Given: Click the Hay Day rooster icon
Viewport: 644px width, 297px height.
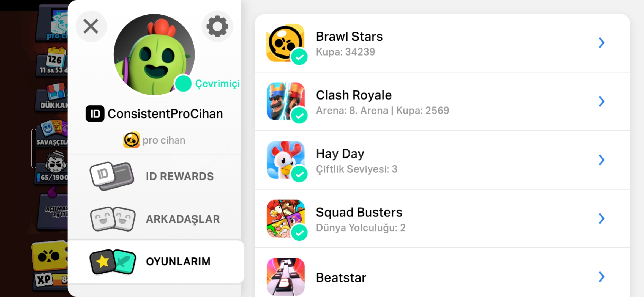Looking at the screenshot, I should 286,160.
